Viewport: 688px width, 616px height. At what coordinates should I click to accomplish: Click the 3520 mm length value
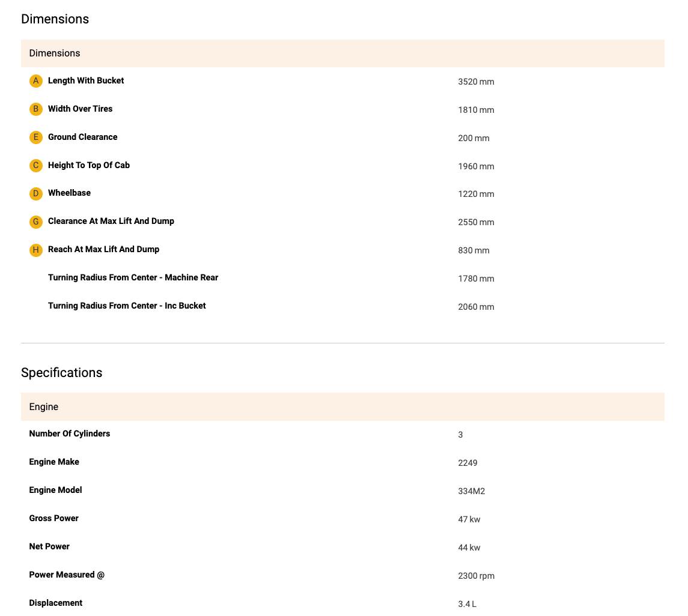[x=476, y=82]
